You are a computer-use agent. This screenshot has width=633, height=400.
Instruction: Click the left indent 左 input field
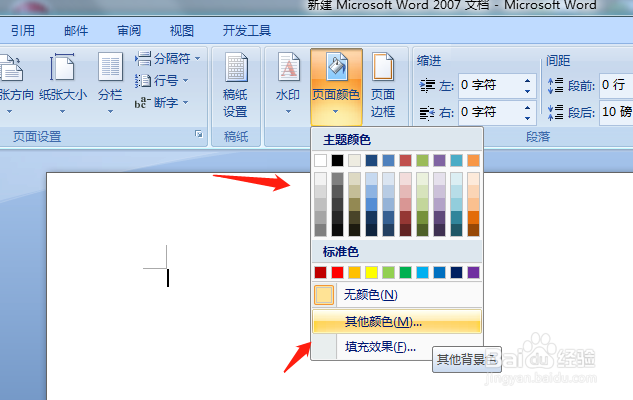tap(490, 86)
